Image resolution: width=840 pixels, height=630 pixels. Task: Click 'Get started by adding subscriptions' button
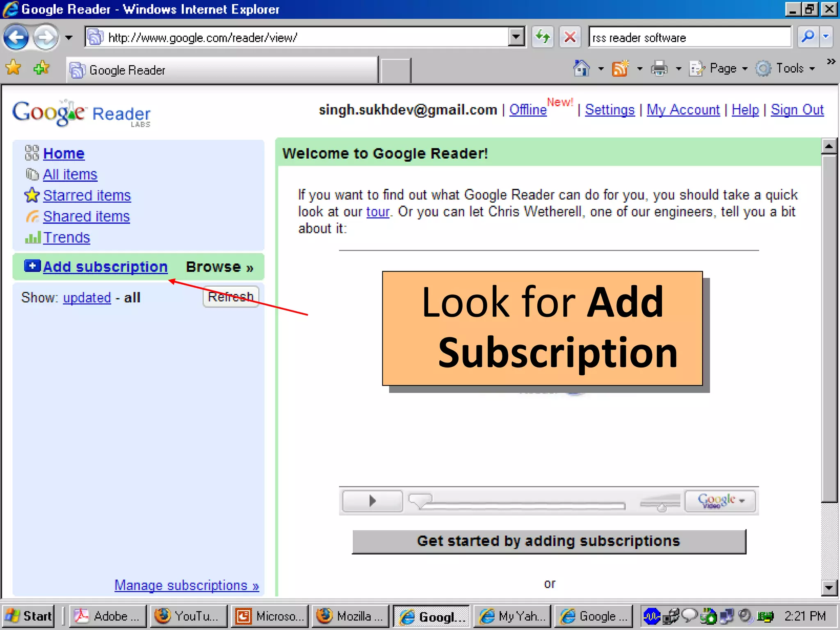[x=549, y=541]
